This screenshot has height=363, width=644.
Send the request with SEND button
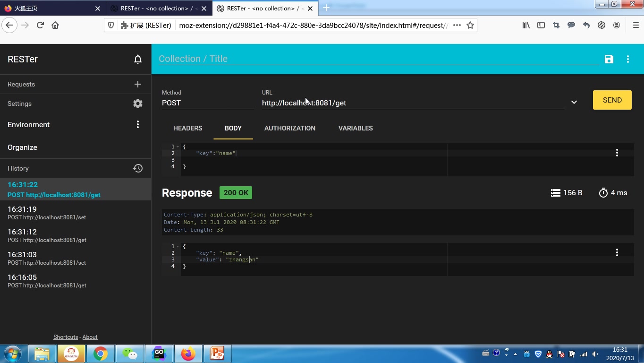click(x=612, y=100)
